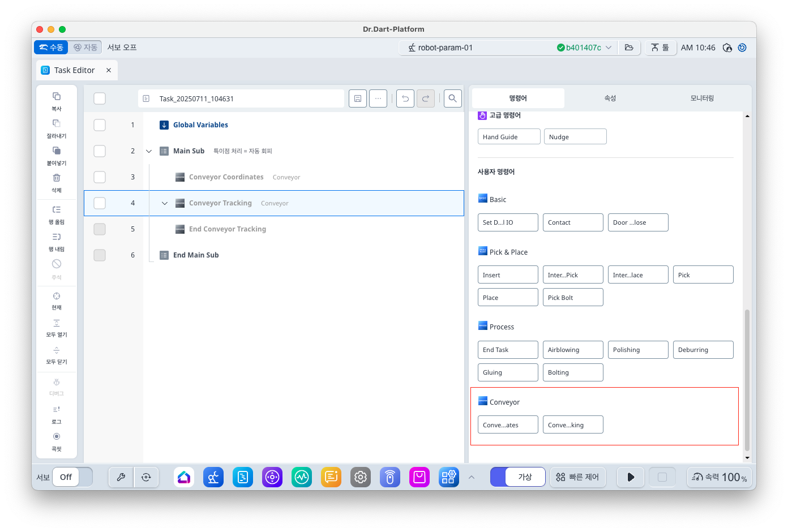Click the undo arrow icon
Image resolution: width=788 pixels, height=532 pixels.
tap(405, 98)
